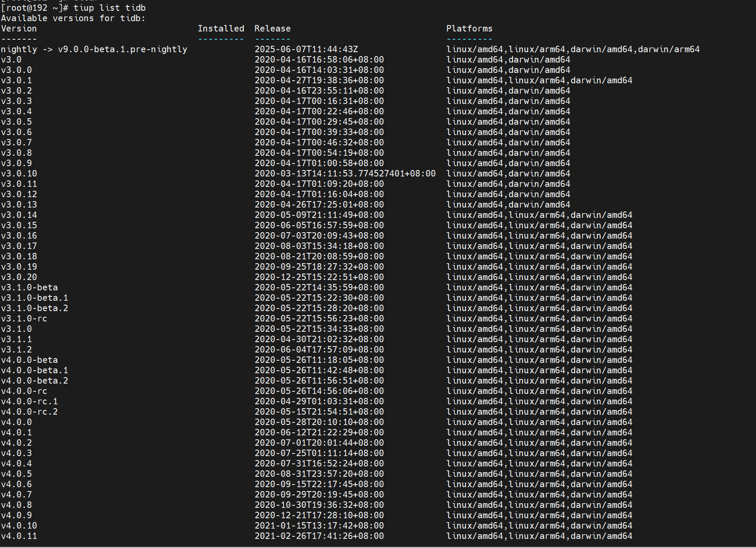Click the 'v4.0.5' version entry

pyautogui.click(x=16, y=474)
